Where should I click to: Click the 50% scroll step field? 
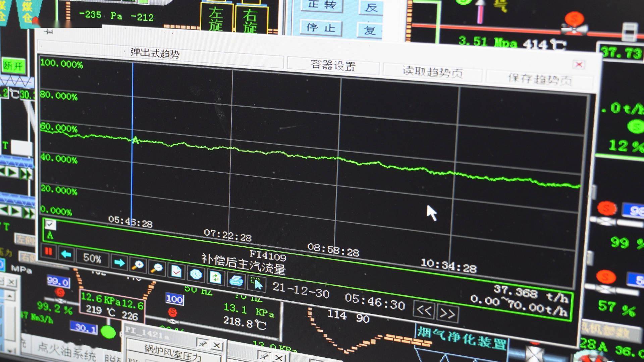(x=92, y=258)
